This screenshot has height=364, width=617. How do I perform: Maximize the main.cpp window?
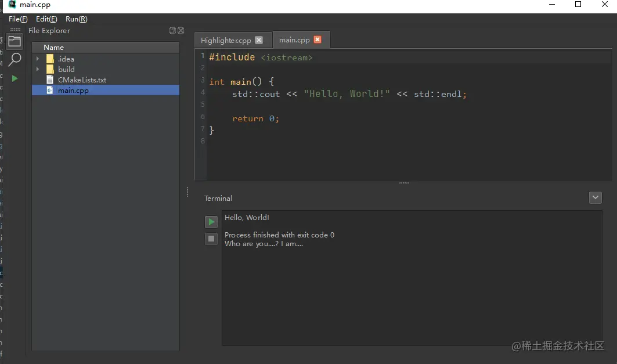tap(578, 4)
